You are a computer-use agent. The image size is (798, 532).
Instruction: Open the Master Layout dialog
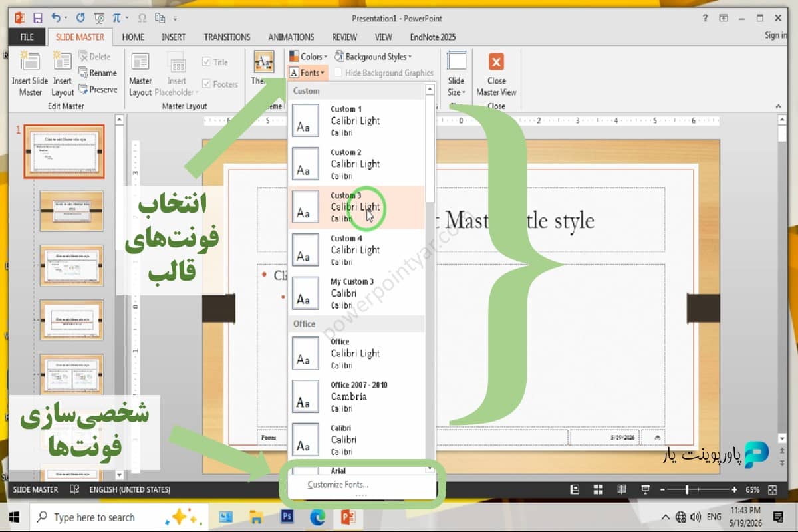(x=140, y=74)
